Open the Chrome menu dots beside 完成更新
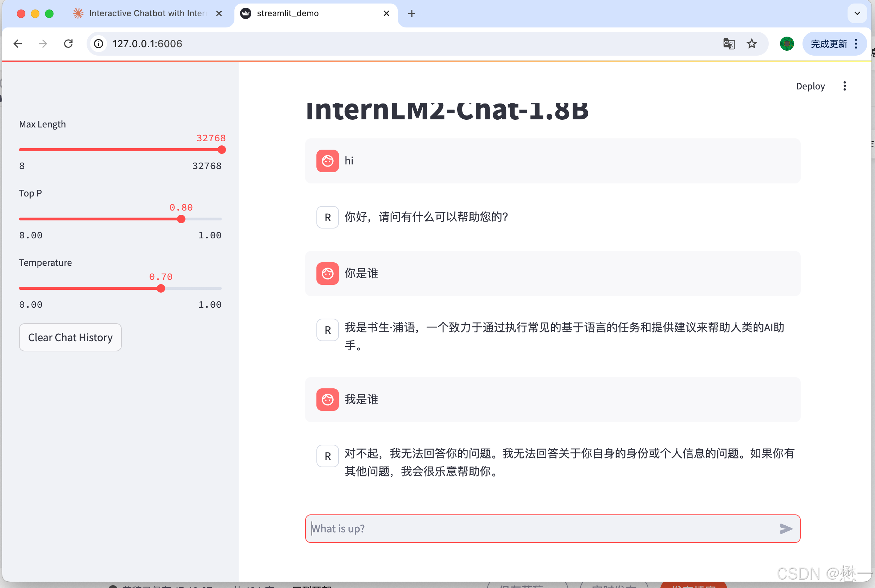This screenshot has width=875, height=588. [x=856, y=44]
